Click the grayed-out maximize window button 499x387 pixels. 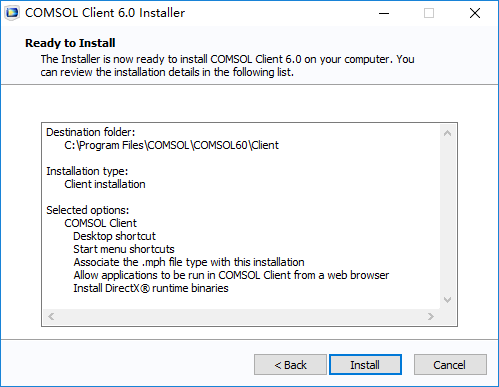point(429,13)
